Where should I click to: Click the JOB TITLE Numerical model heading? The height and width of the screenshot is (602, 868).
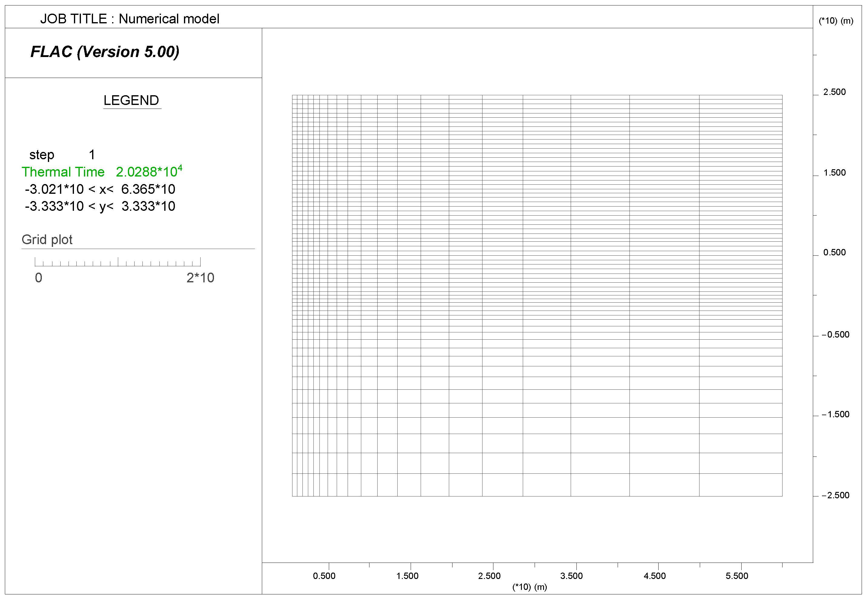129,19
